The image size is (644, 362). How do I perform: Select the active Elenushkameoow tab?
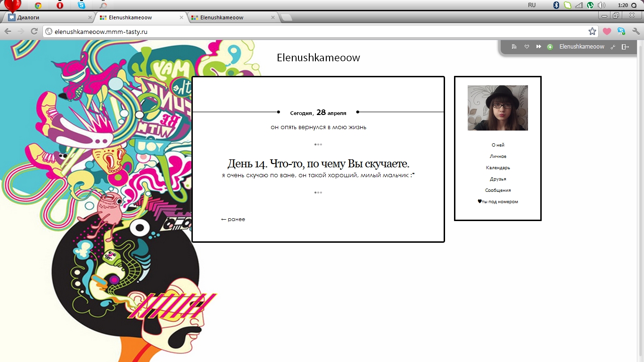141,17
